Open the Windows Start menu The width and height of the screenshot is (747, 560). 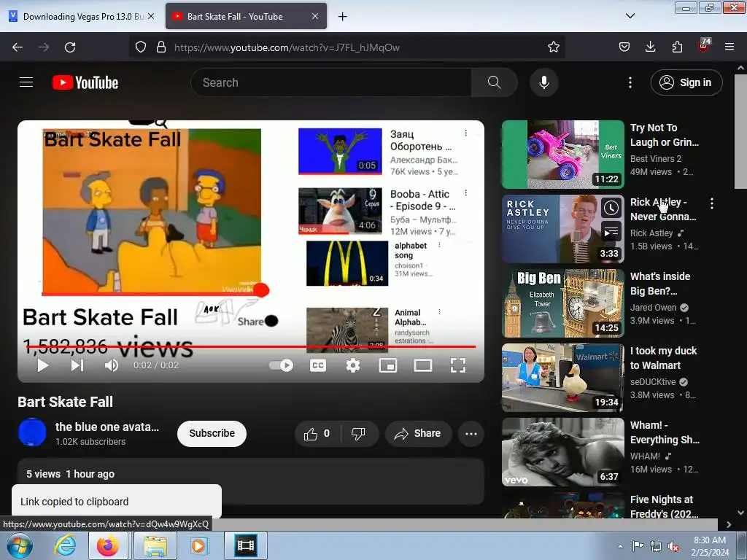pyautogui.click(x=19, y=545)
